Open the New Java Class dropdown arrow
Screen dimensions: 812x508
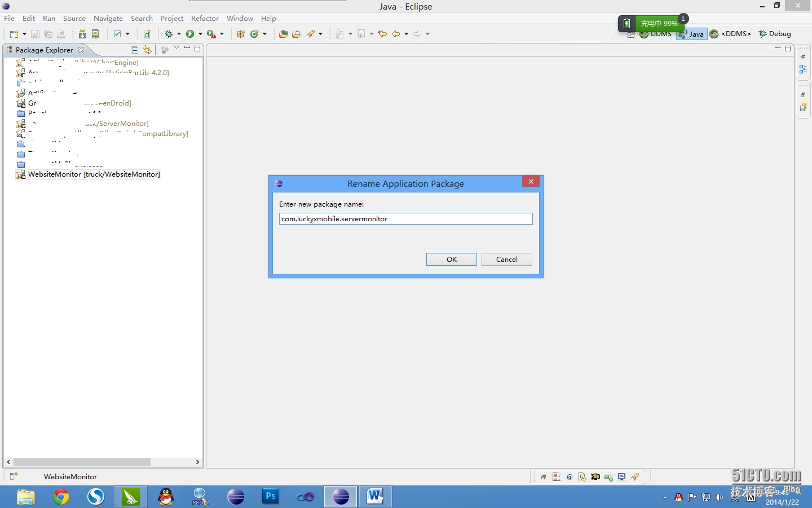pyautogui.click(x=264, y=34)
